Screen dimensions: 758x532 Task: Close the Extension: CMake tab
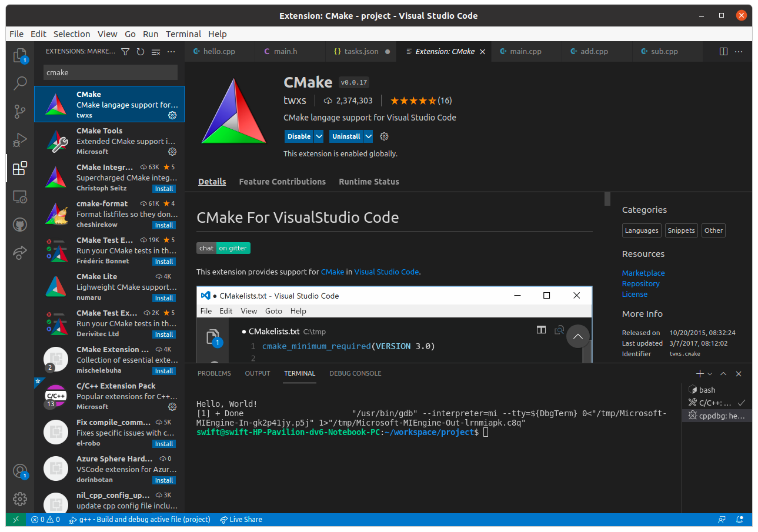(483, 52)
